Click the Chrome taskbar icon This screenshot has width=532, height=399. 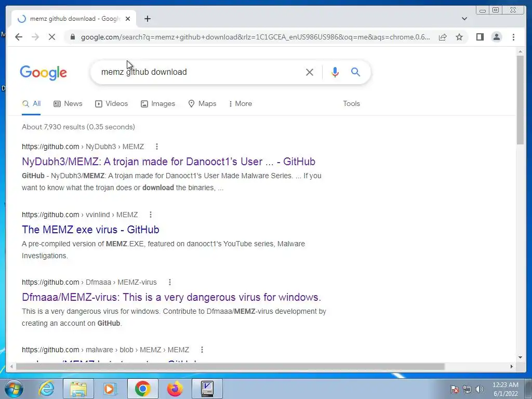[143, 389]
